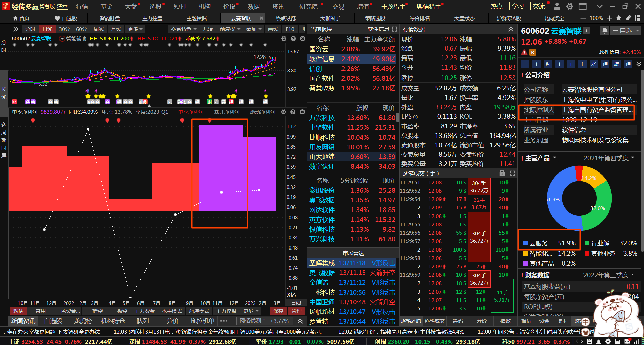Click the star favorite icon beside zoom controls
This screenshot has height=345, width=644.
point(619,18)
